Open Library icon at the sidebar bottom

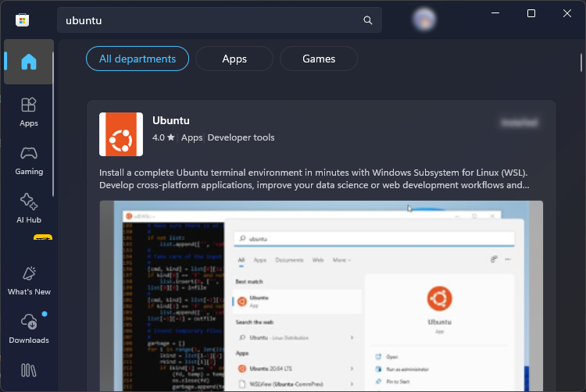click(29, 370)
